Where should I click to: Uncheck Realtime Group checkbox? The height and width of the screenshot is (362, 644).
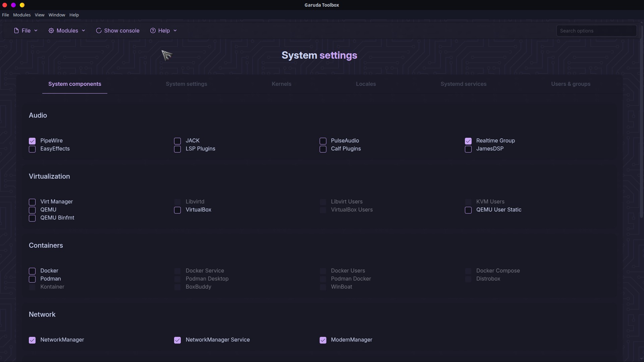tap(468, 141)
